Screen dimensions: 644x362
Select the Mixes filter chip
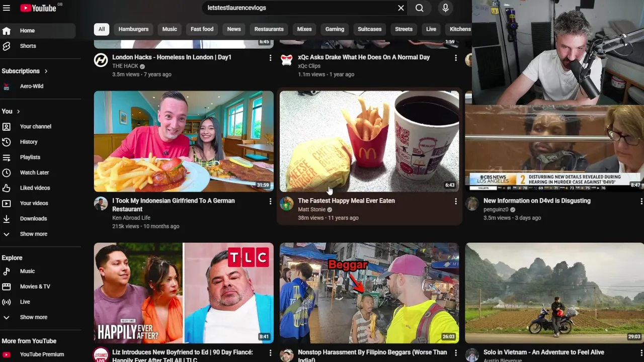tap(304, 29)
